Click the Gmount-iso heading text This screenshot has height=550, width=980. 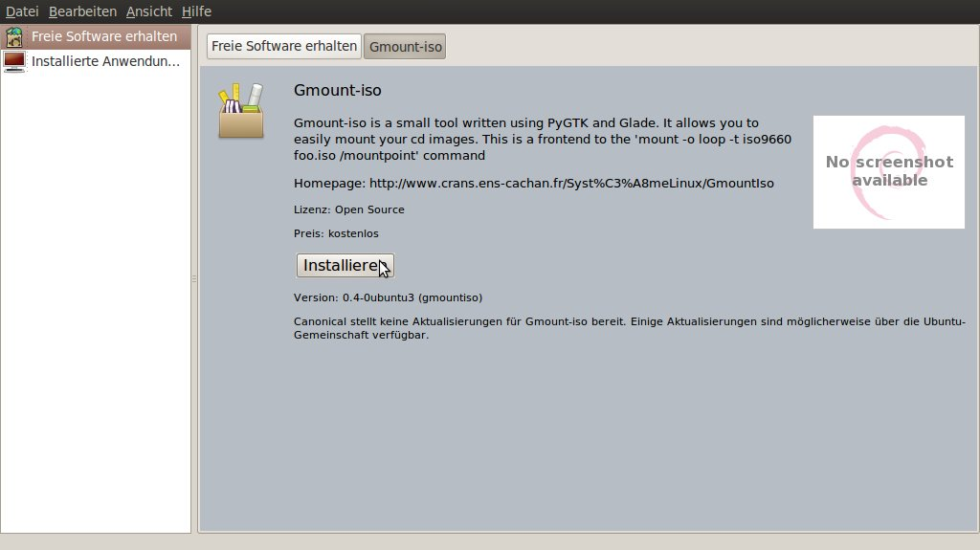point(338,90)
